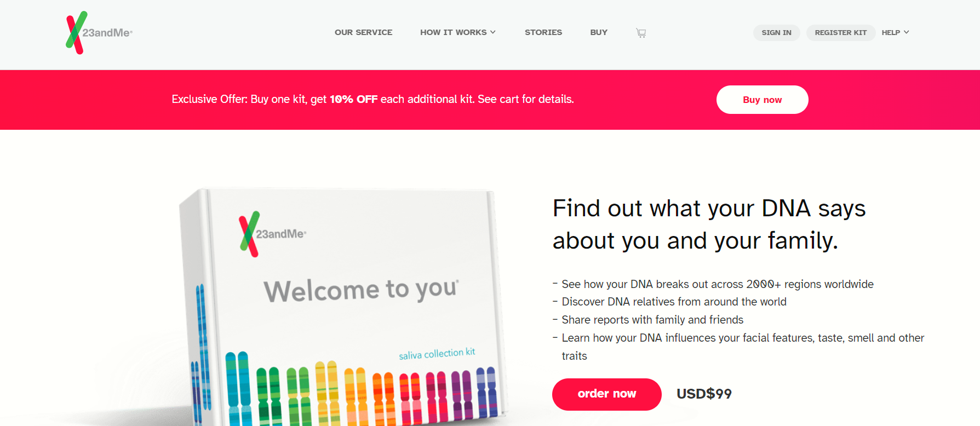The image size is (980, 426).
Task: Click REGISTER KIT
Action: [x=840, y=32]
